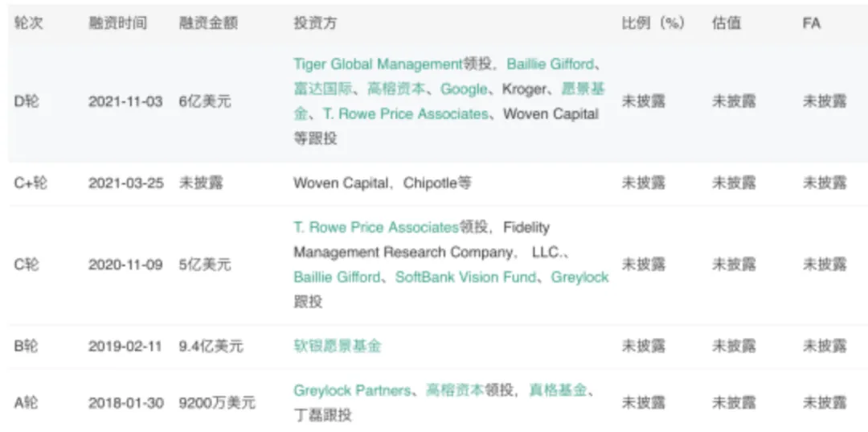Open the 真格基金 investor link

pos(558,391)
